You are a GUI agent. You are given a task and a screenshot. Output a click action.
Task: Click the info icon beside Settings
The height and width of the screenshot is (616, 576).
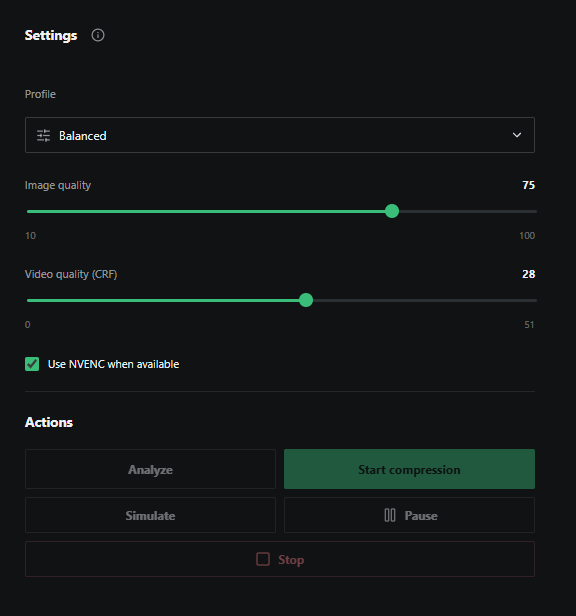point(98,35)
